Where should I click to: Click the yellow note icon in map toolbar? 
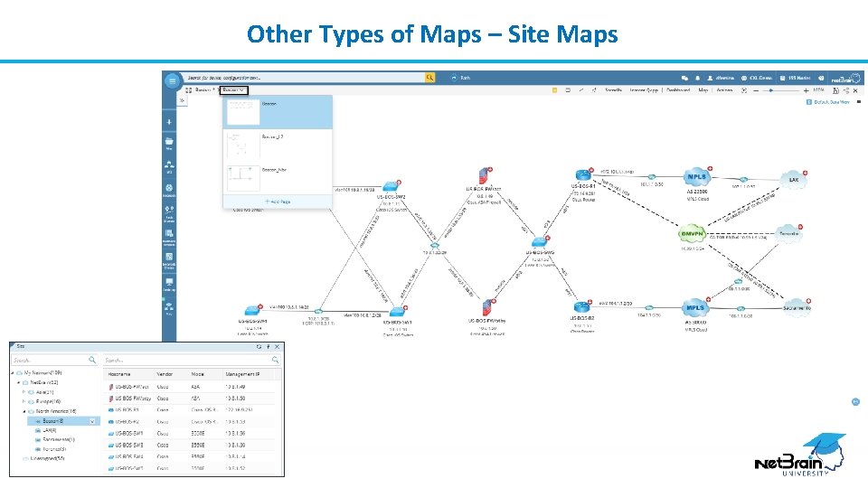(x=554, y=90)
